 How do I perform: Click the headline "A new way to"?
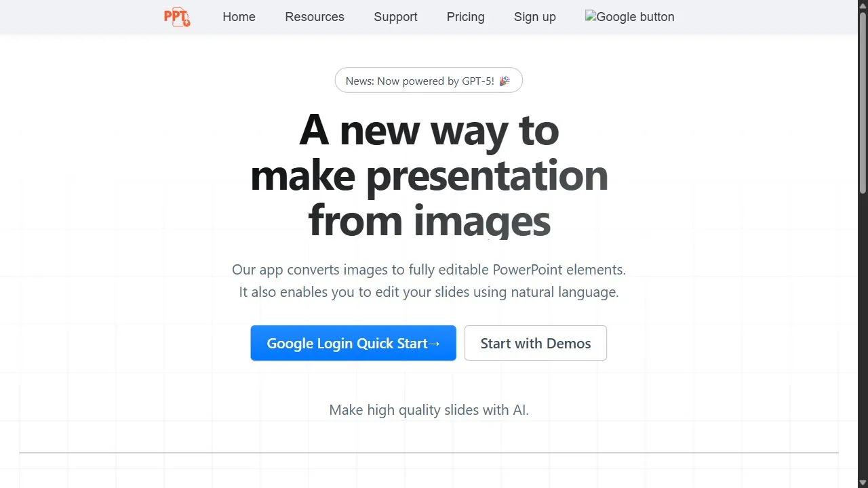point(429,129)
